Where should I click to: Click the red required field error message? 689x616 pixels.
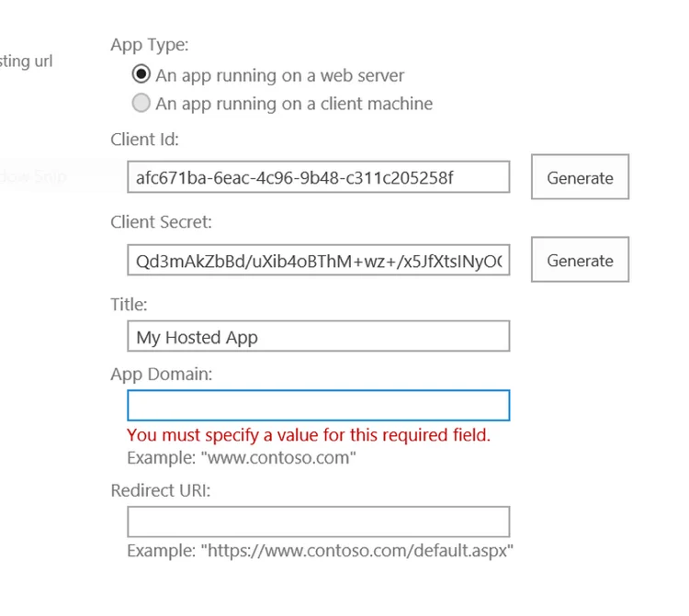click(x=309, y=435)
